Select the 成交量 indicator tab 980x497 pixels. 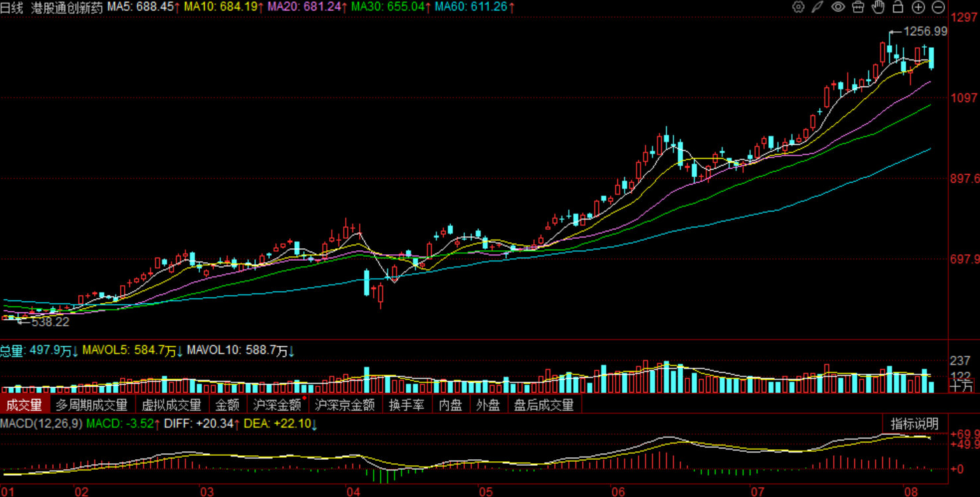coord(25,404)
